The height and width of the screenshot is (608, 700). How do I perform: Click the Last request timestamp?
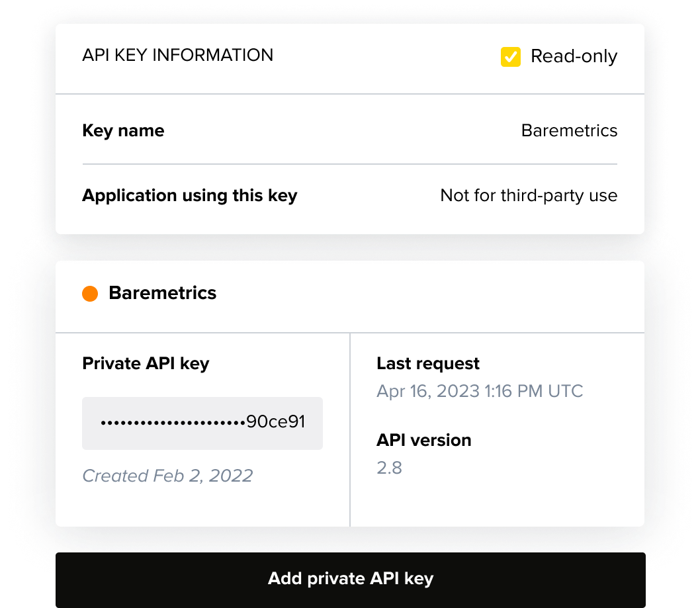(x=480, y=391)
